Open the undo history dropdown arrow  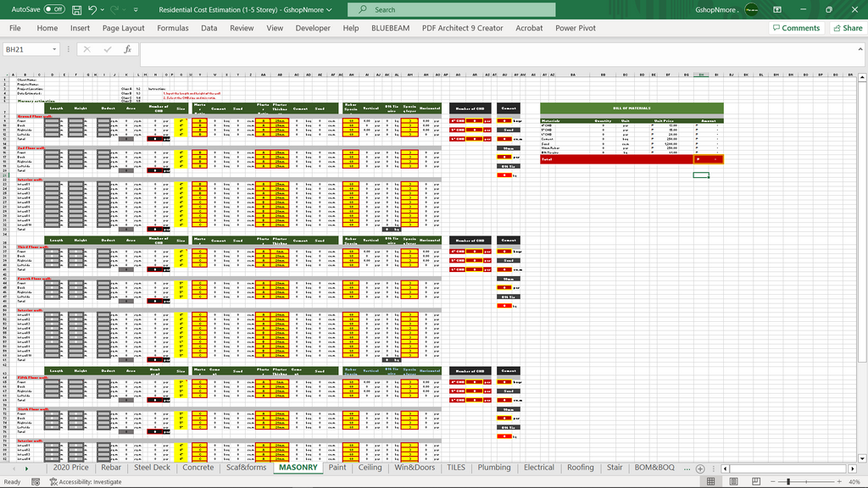(103, 10)
